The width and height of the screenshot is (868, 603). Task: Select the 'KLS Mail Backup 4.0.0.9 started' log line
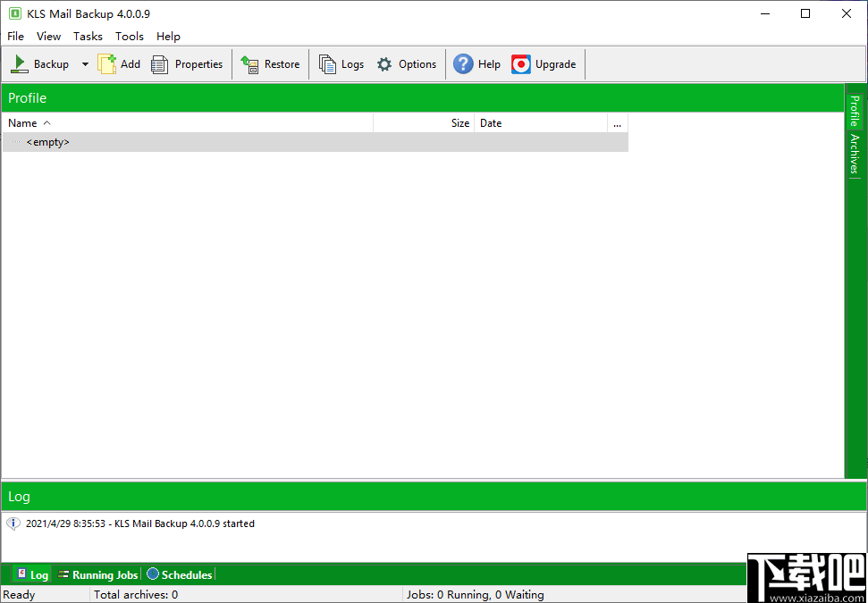click(x=140, y=523)
